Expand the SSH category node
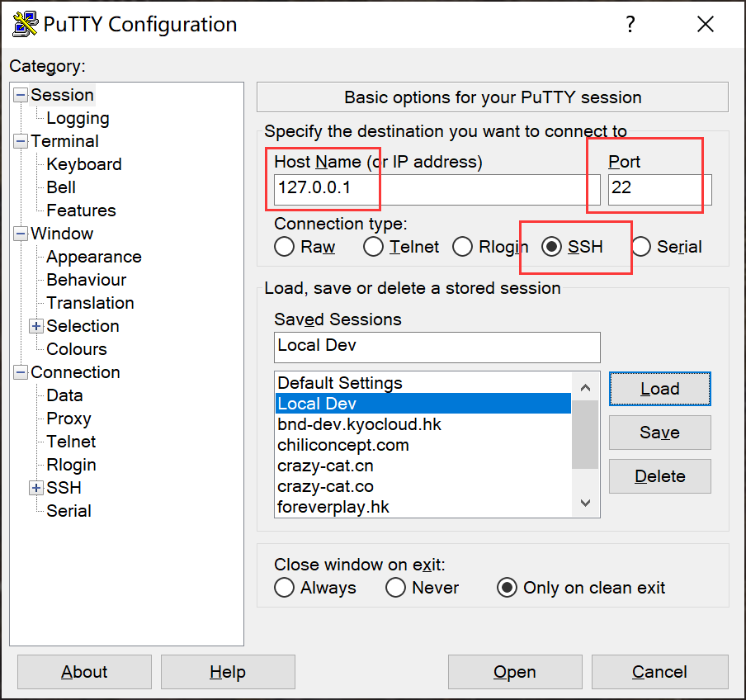Image resolution: width=746 pixels, height=700 pixels. coord(36,488)
